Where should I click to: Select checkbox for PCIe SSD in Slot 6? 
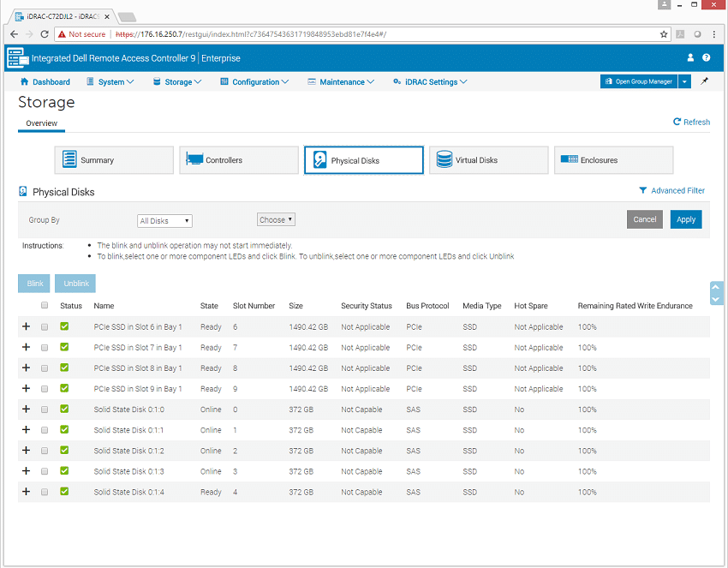pyautogui.click(x=45, y=327)
